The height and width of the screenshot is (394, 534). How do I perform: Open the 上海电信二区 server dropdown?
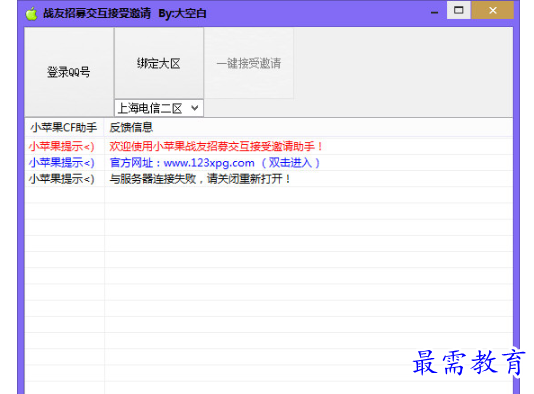point(159,108)
